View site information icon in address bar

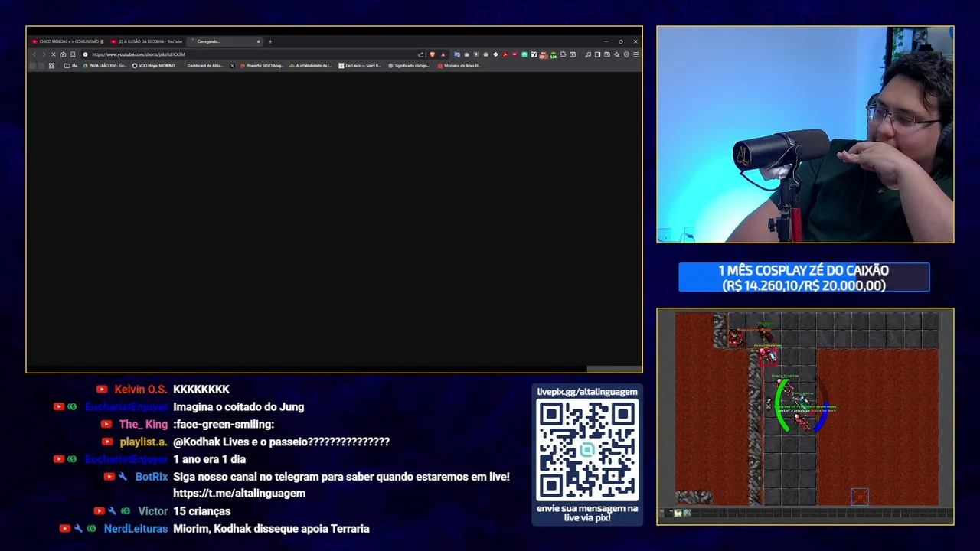pos(85,54)
